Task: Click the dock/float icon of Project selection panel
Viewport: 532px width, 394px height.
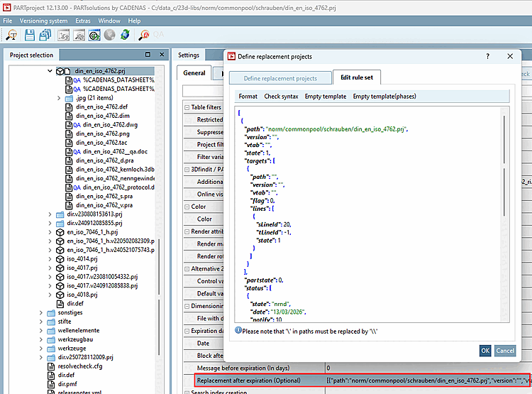Action: pyautogui.click(x=148, y=55)
